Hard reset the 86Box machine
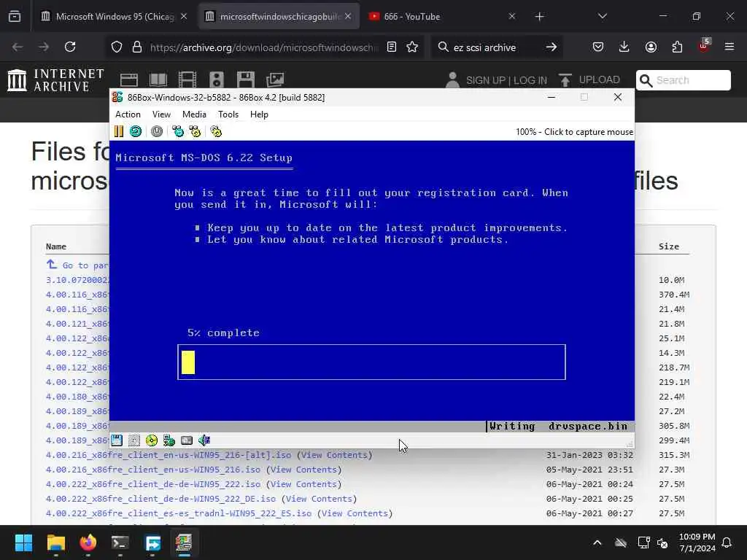This screenshot has width=747, height=560. coord(136,131)
